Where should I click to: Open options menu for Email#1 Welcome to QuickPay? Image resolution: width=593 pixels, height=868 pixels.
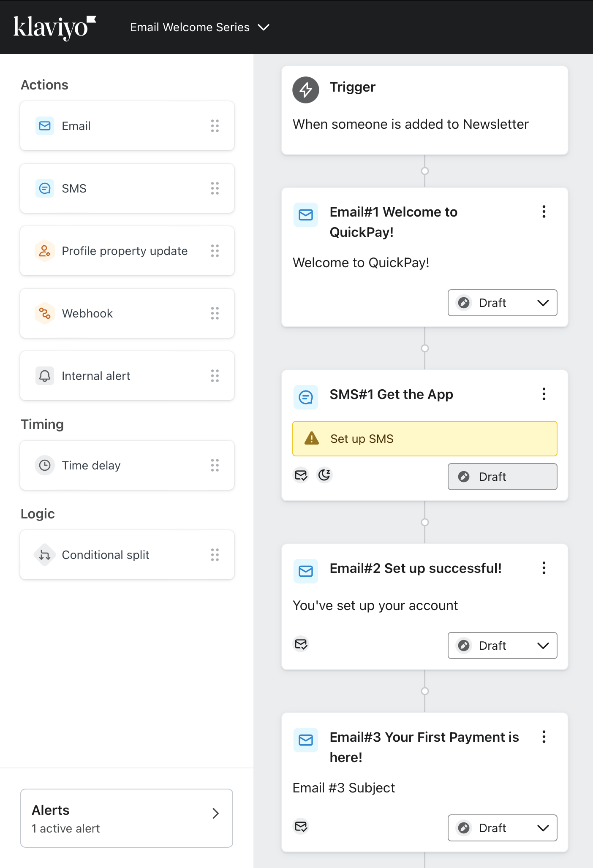[544, 212]
